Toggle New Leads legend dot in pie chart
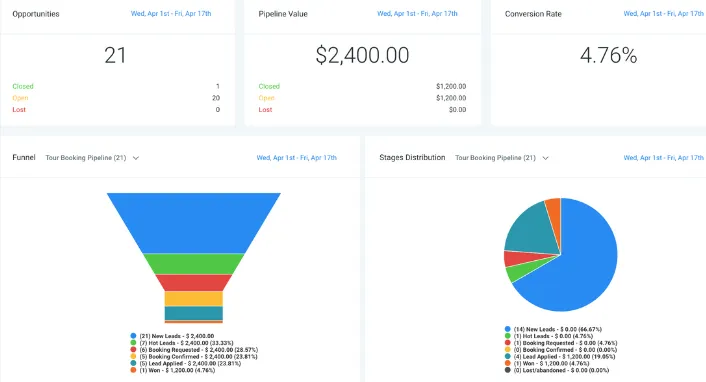 [507, 329]
